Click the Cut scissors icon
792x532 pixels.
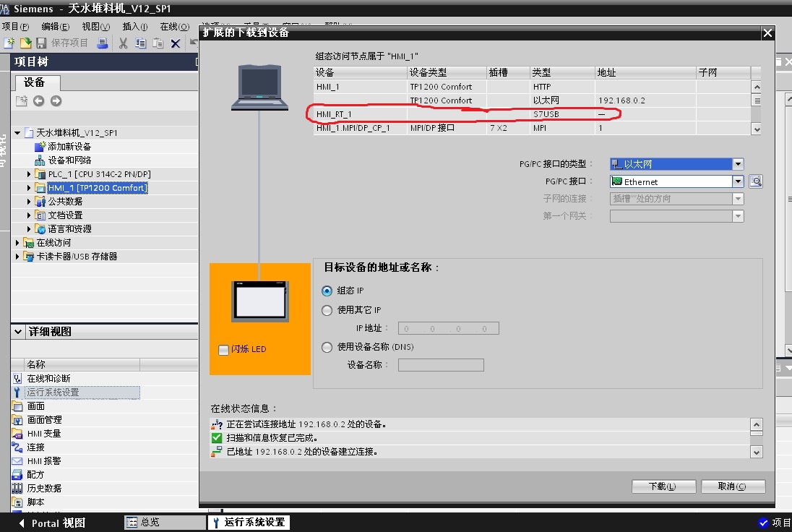pos(123,43)
